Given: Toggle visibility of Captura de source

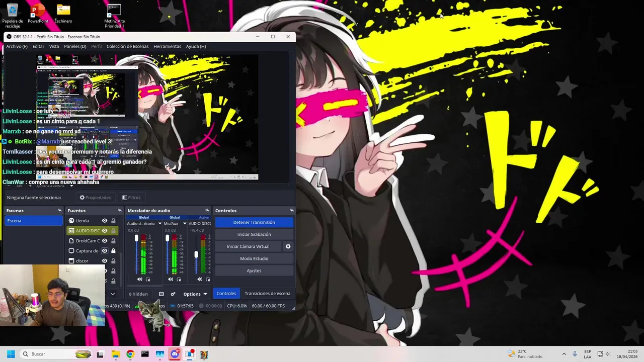Looking at the screenshot, I should (105, 251).
